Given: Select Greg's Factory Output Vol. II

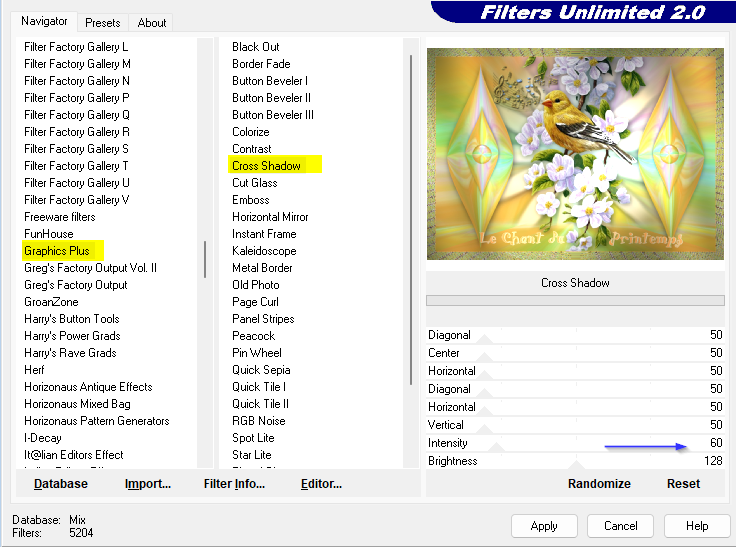Looking at the screenshot, I should 91,268.
